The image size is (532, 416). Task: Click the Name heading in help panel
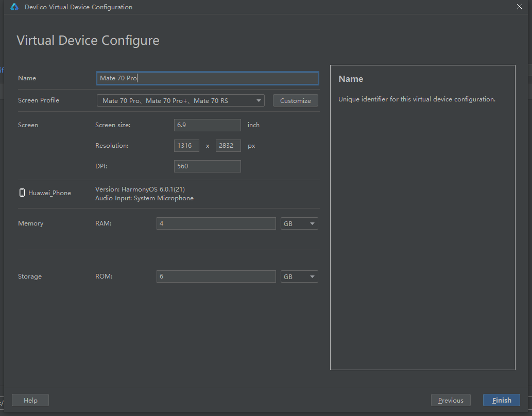tap(351, 79)
